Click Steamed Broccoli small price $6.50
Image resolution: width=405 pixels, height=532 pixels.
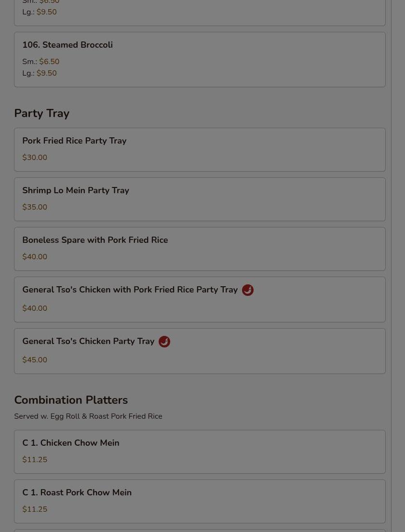coord(49,62)
